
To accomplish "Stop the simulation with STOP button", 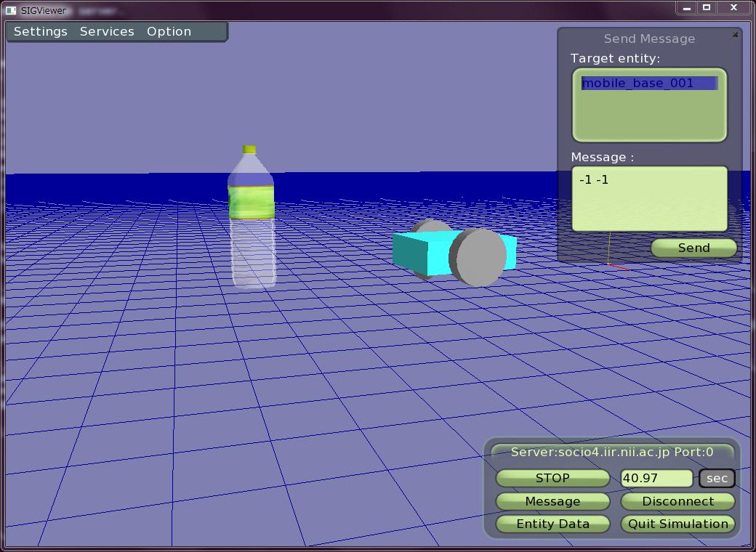I will point(552,479).
